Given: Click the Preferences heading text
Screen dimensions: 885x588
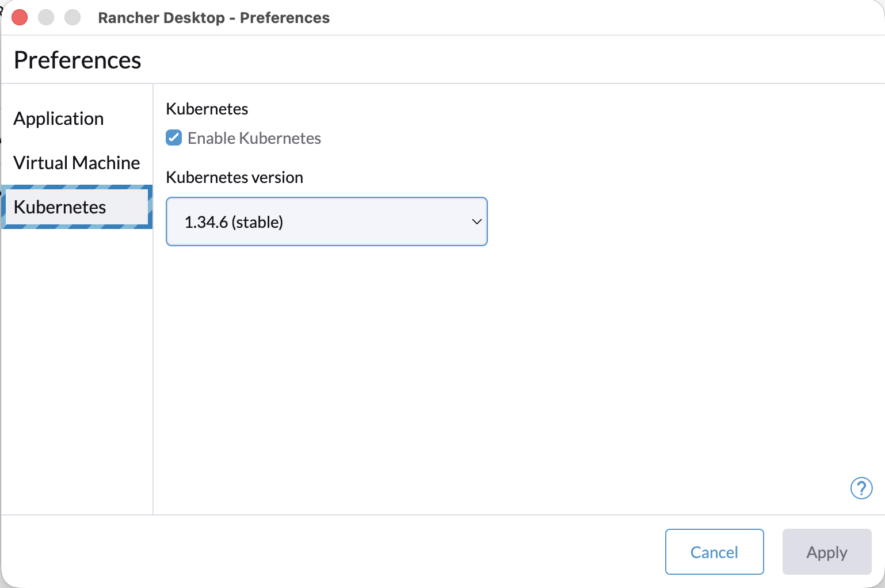Looking at the screenshot, I should coord(77,60).
